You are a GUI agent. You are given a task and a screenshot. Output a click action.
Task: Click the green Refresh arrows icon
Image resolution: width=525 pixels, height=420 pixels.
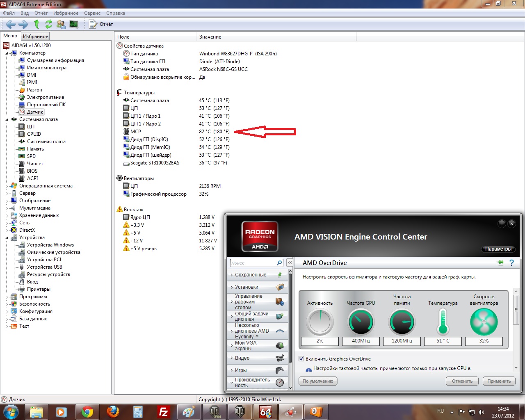[49, 24]
